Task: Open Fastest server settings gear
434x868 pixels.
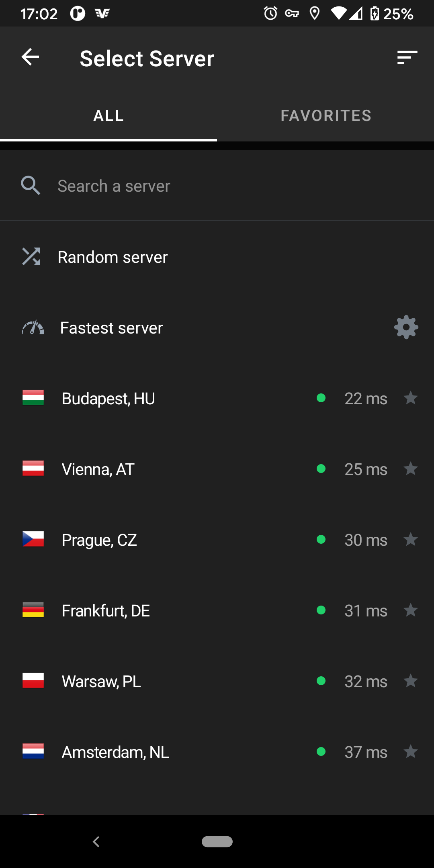Action: (406, 327)
